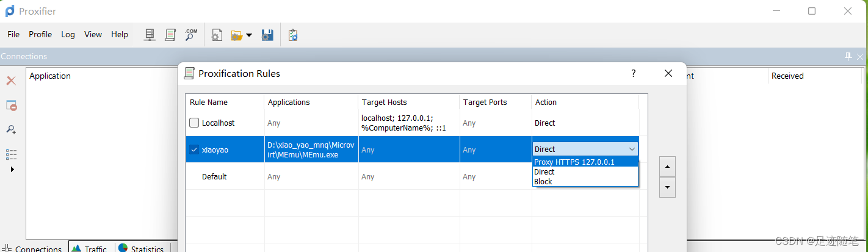Move rule down with the arrow button

667,187
